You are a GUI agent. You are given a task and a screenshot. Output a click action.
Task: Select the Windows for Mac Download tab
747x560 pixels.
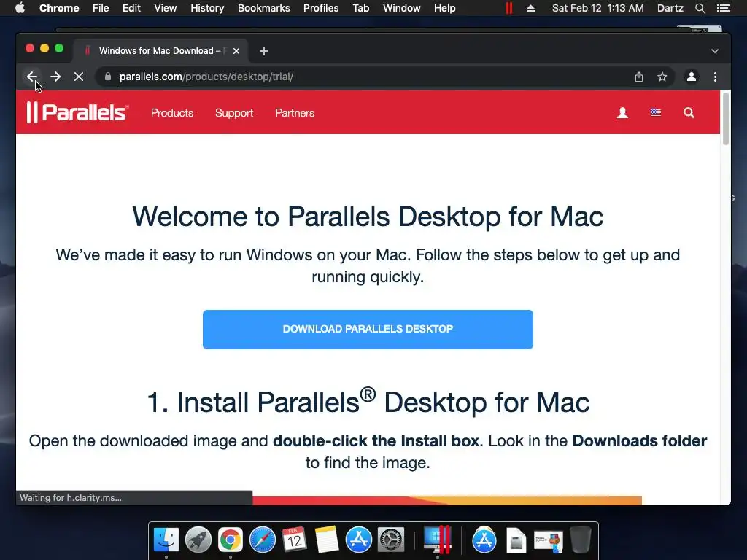click(x=160, y=51)
